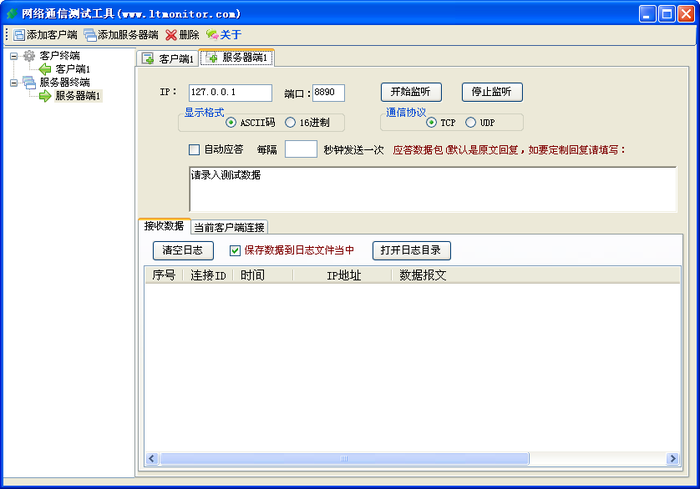Enable the 自动应答 checkbox
Image resolution: width=700 pixels, height=489 pixels.
coord(194,150)
